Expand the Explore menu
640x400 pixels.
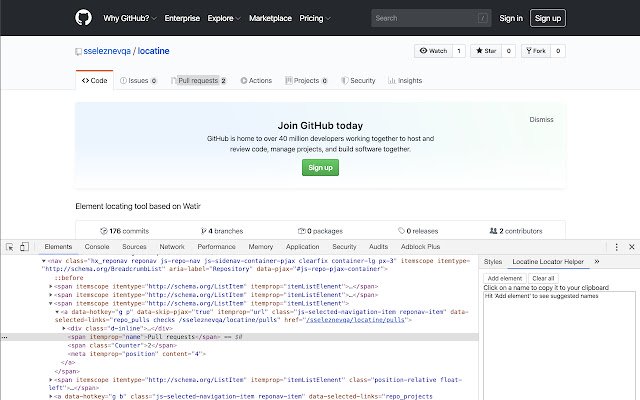pos(224,18)
